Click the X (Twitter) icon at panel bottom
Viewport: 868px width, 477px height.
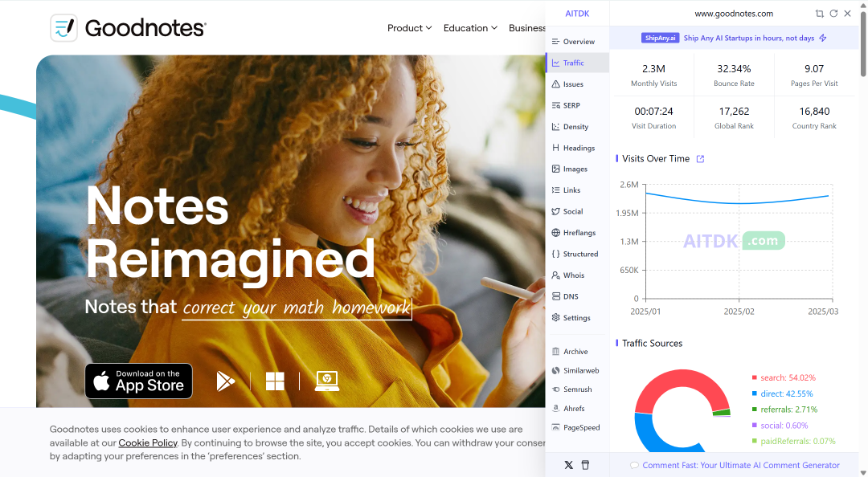tap(568, 465)
